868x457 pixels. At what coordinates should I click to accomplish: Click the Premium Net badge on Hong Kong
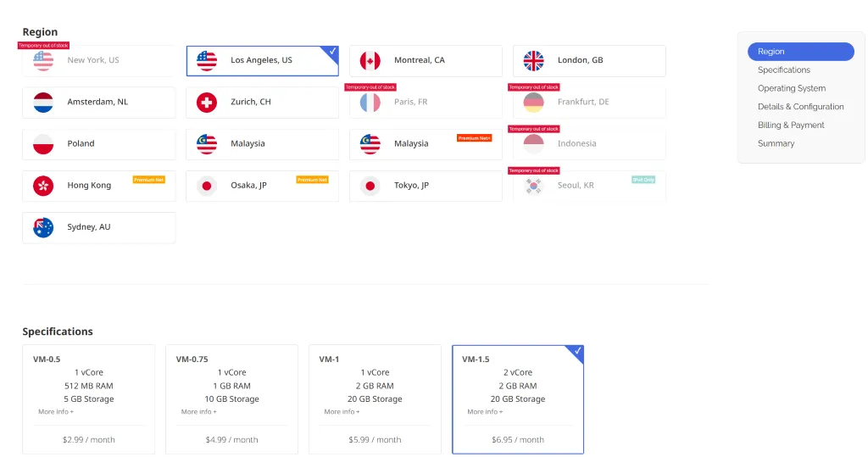(149, 180)
